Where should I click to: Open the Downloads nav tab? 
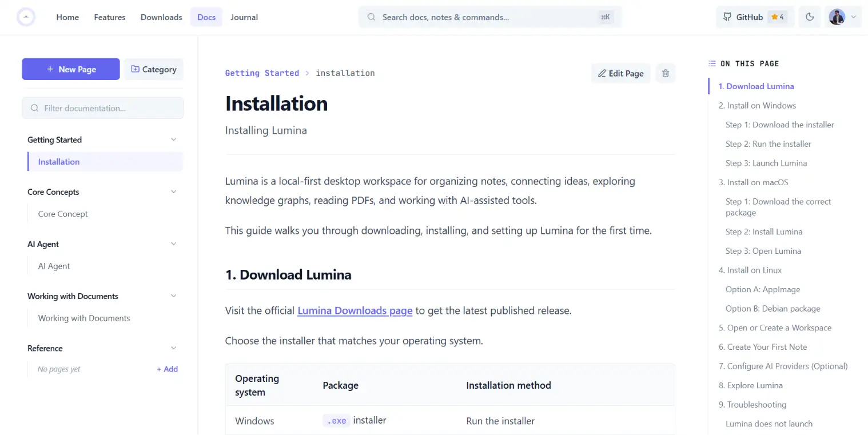[161, 17]
